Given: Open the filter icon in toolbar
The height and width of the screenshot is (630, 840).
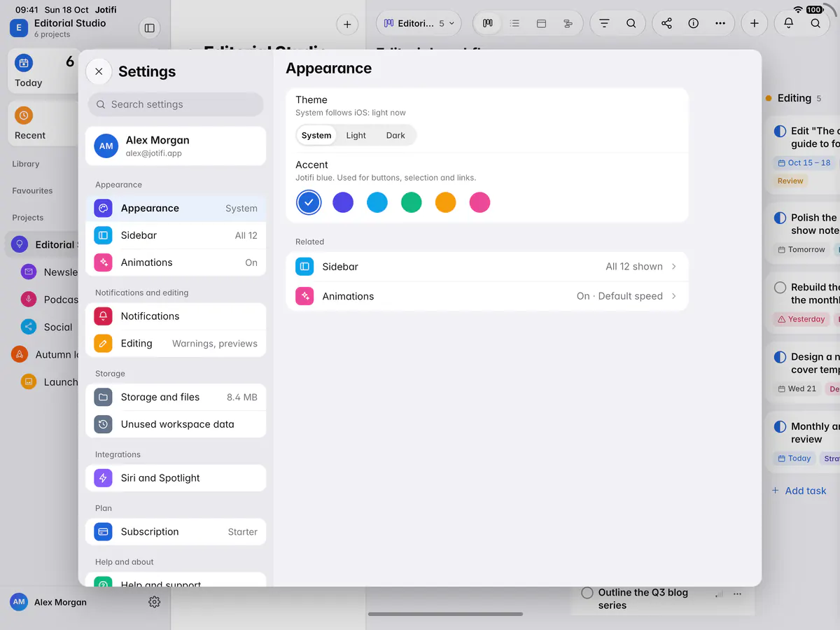Looking at the screenshot, I should (604, 23).
